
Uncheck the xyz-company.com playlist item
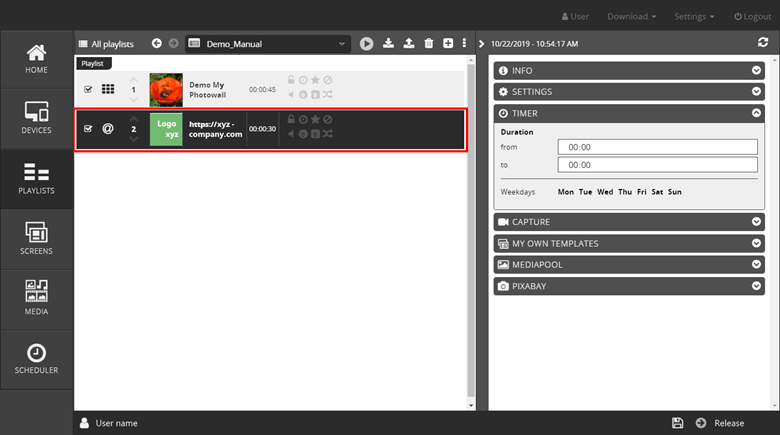pyautogui.click(x=88, y=129)
